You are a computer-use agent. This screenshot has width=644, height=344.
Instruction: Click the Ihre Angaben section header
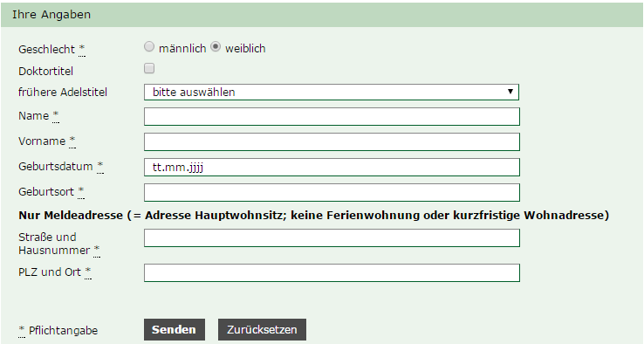[51, 14]
